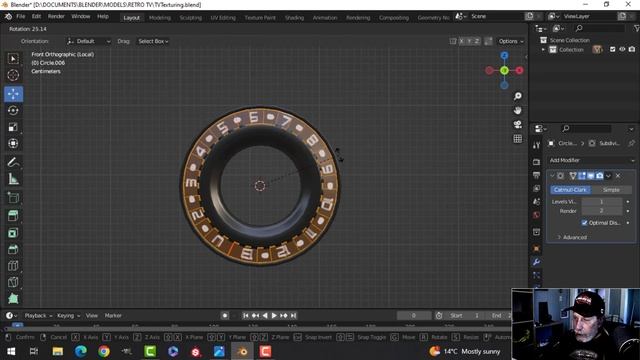Select the Poly Build tool
640x360 pixels.
click(13, 298)
